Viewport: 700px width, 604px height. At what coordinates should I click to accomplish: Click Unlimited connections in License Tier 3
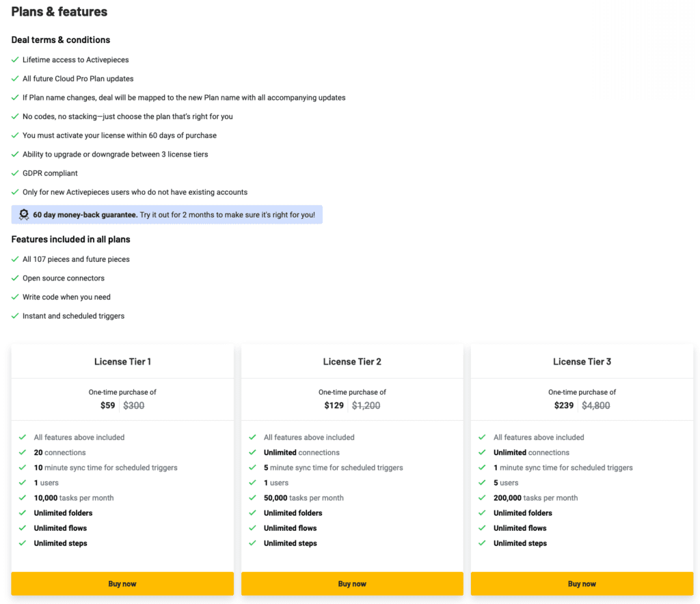tap(531, 453)
